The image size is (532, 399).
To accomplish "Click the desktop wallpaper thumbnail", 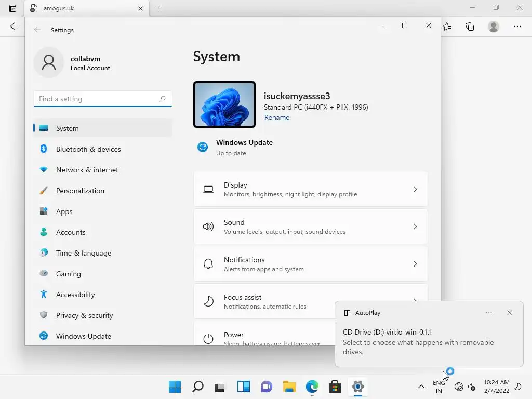I will coord(224,104).
